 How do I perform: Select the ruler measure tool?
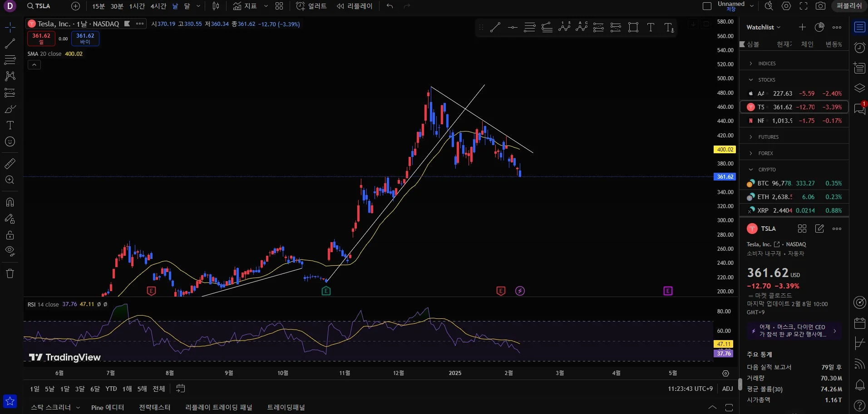click(x=10, y=163)
